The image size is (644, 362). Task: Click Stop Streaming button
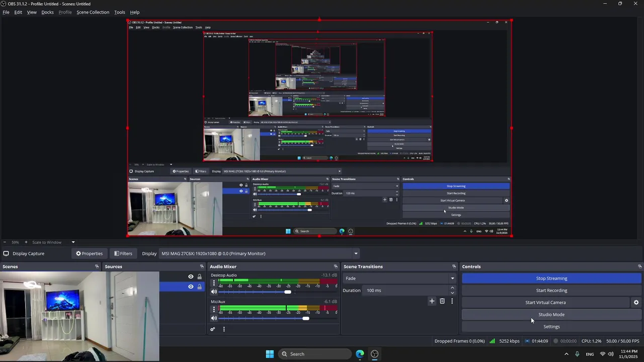(x=551, y=279)
